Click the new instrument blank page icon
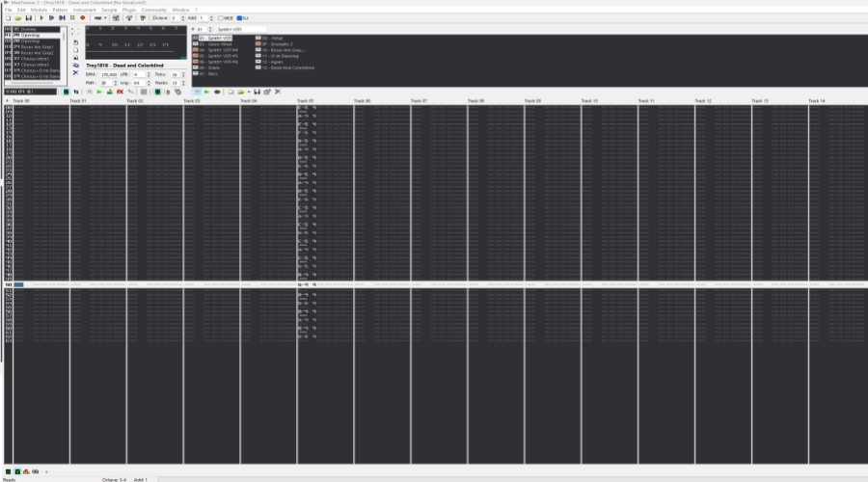This screenshot has width=868, height=482. (x=231, y=92)
